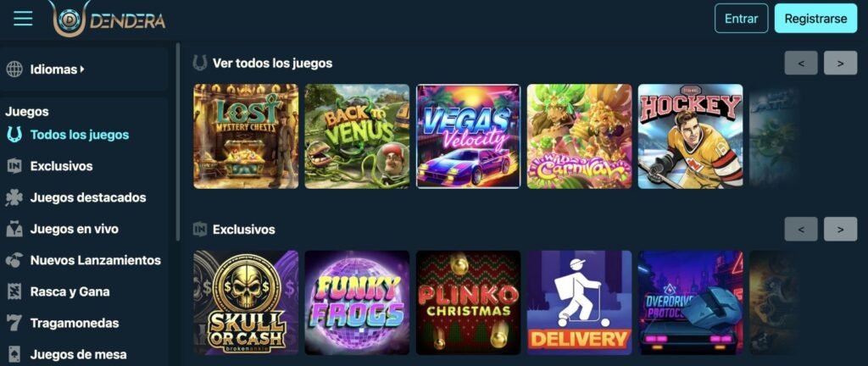The height and width of the screenshot is (366, 868).
Task: Show next games in Ver todos los juegos
Action: click(x=840, y=63)
